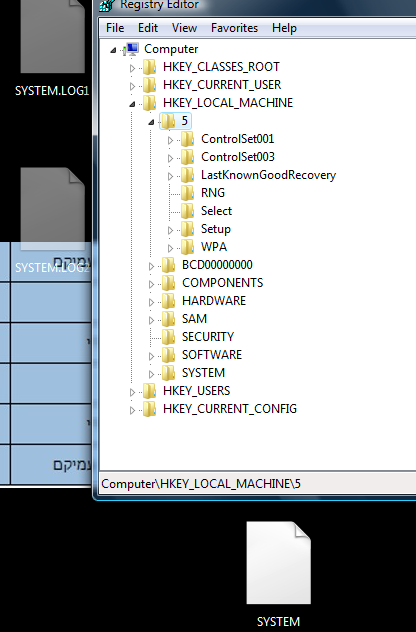This screenshot has height=632, width=416.
Task: Select the SYSTEM file icon on desktop
Action: click(279, 563)
